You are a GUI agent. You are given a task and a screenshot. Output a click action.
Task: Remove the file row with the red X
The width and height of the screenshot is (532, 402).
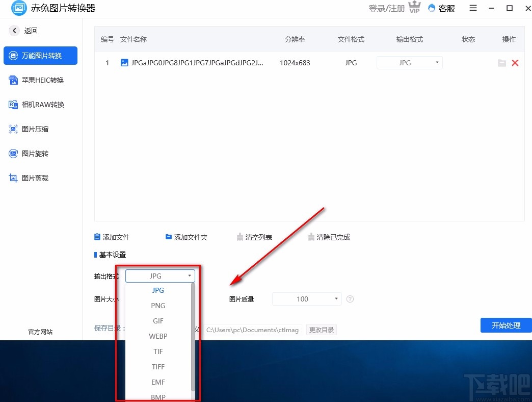pyautogui.click(x=515, y=63)
